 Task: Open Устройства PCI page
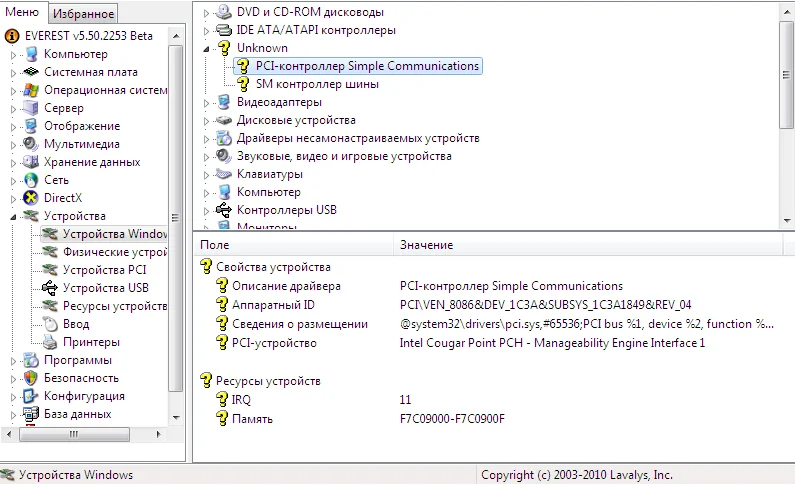(x=104, y=270)
